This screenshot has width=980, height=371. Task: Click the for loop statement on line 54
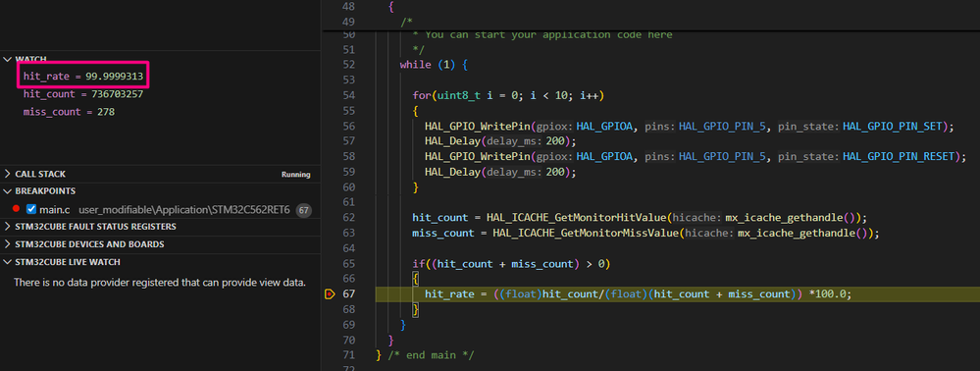(508, 95)
